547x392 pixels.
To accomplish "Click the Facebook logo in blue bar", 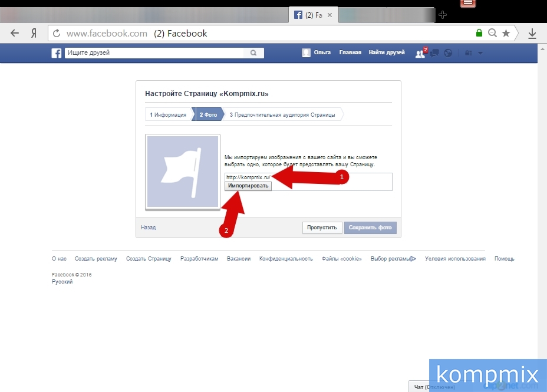I will pos(57,53).
